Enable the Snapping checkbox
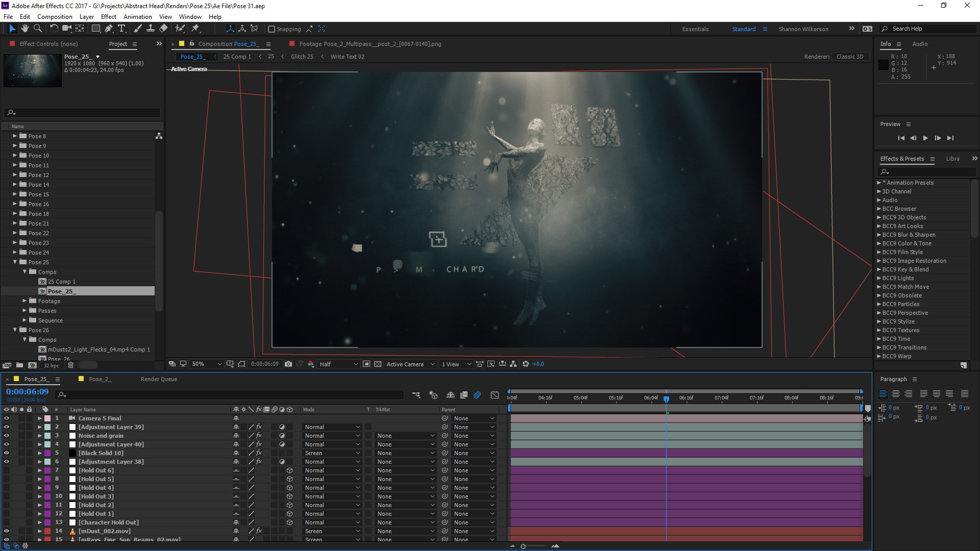The image size is (980, 551). 272,29
